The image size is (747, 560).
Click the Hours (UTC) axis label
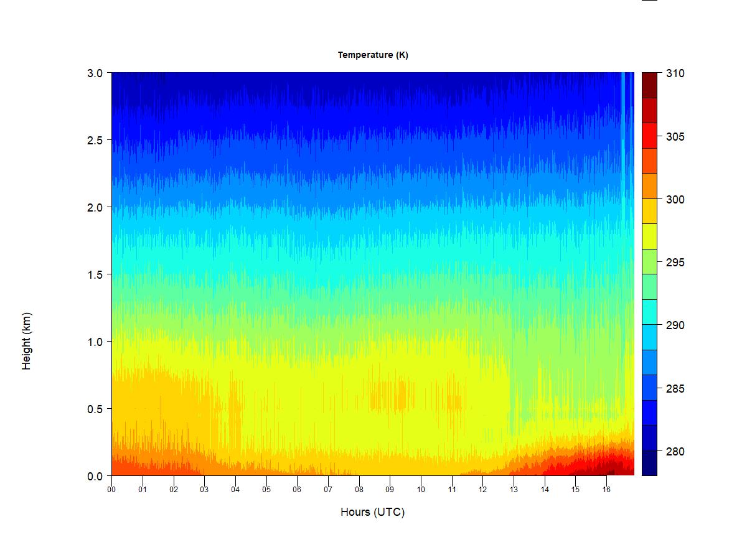[x=372, y=512]
